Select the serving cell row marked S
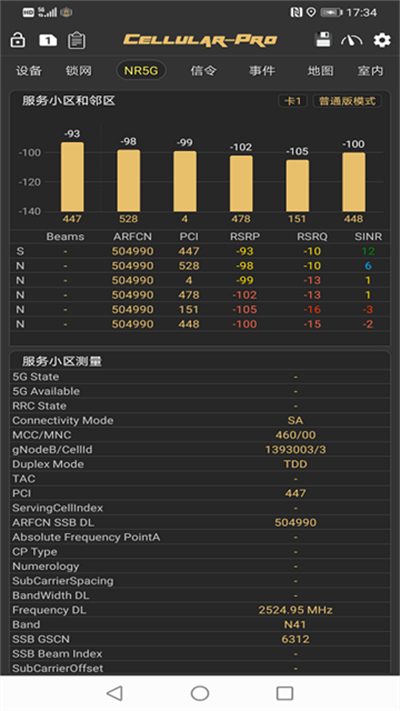The image size is (400, 711). (200, 251)
